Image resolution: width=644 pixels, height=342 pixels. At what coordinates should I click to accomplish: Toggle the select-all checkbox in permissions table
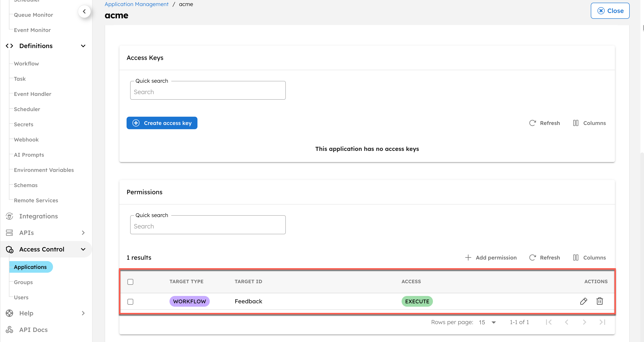pos(130,281)
